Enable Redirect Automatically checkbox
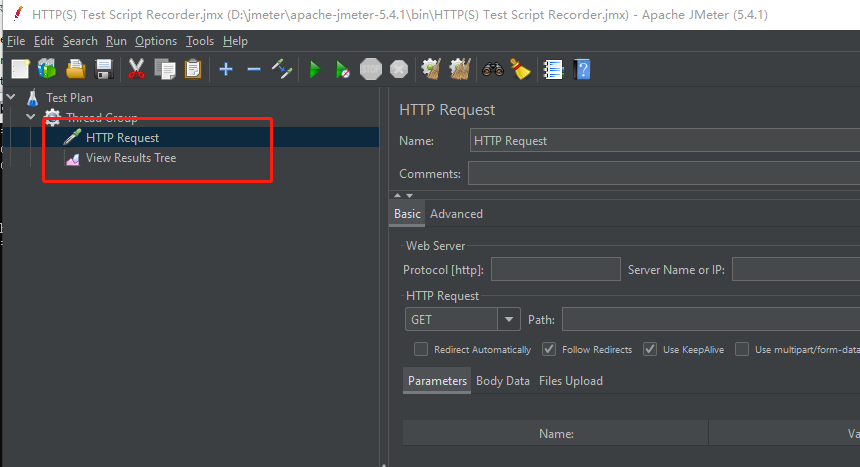The image size is (860, 467). pos(421,349)
